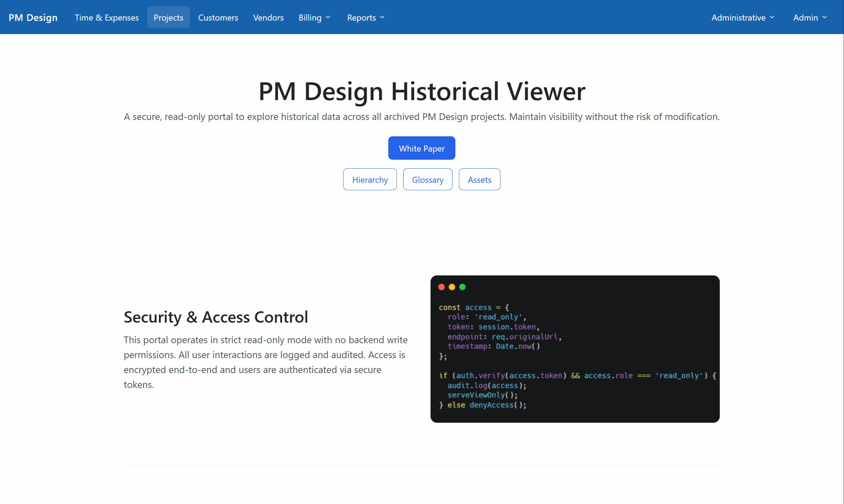Click the hero subtitle text
The width and height of the screenshot is (844, 504).
point(422,116)
